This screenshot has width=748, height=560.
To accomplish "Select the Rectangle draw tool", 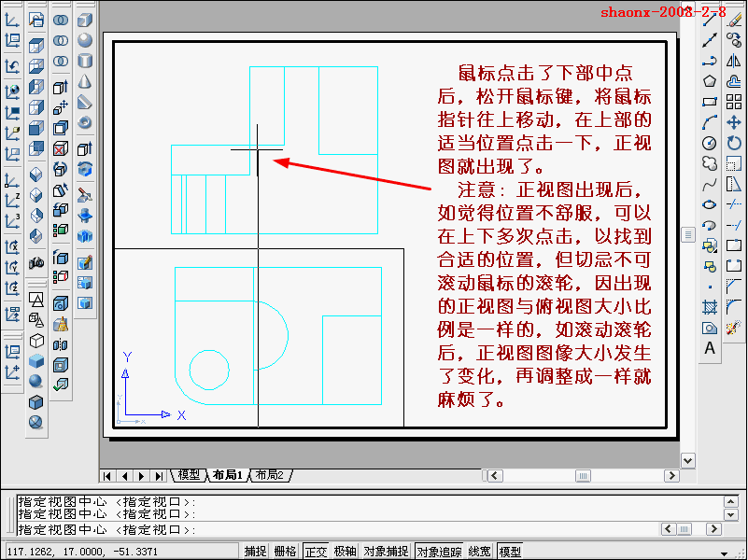I will [710, 102].
